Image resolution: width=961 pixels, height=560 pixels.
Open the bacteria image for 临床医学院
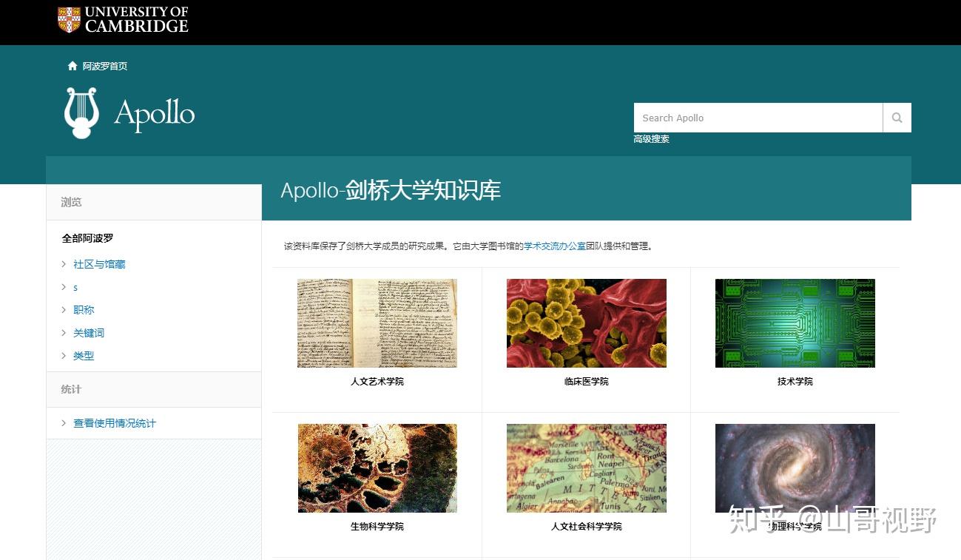click(587, 323)
